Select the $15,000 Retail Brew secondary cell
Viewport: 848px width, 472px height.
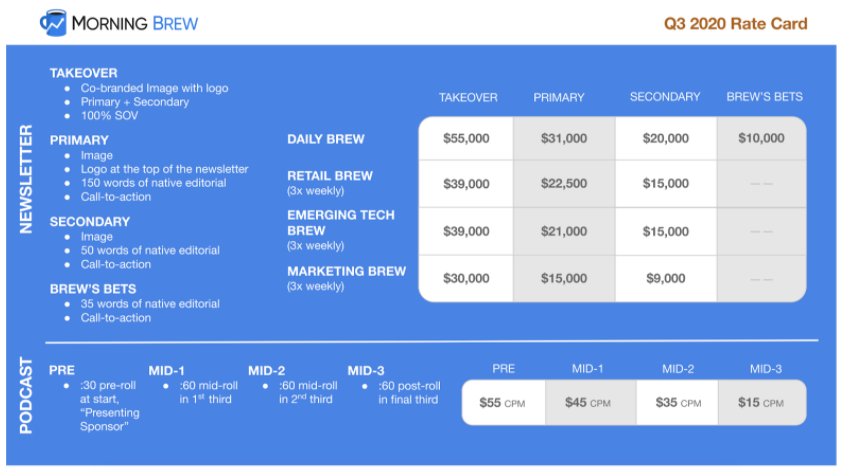pyautogui.click(x=666, y=184)
